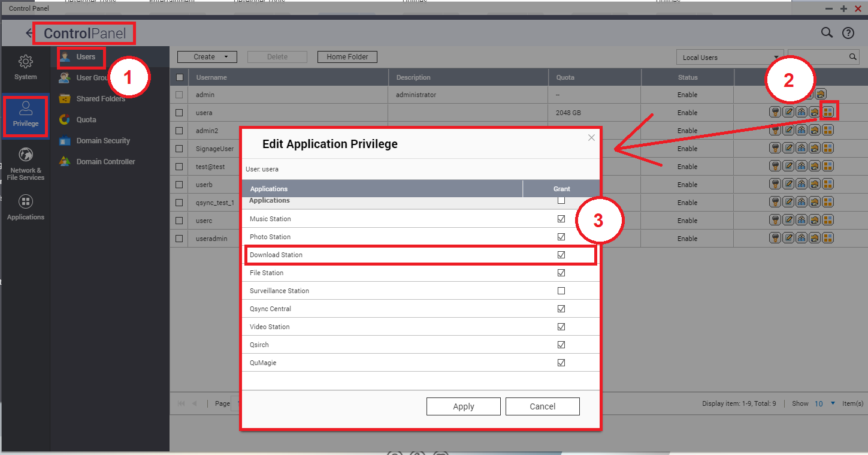Edit account profile icon for userb row
This screenshot has width=868, height=455.
[788, 185]
